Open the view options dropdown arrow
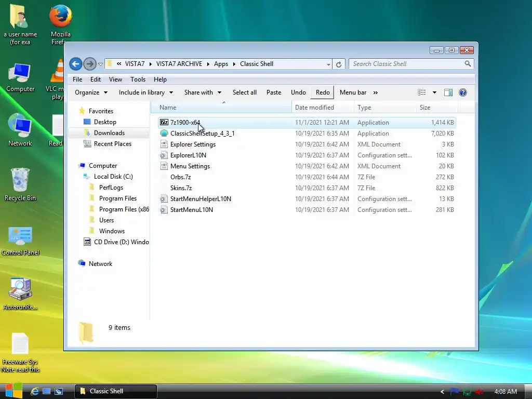 [434, 92]
